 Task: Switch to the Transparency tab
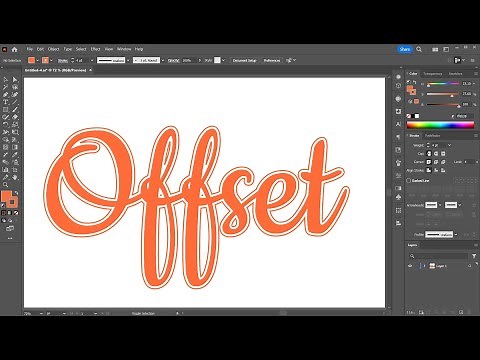tap(433, 74)
